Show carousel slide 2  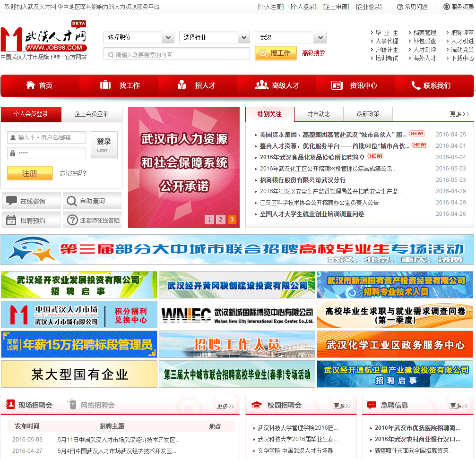[221, 219]
